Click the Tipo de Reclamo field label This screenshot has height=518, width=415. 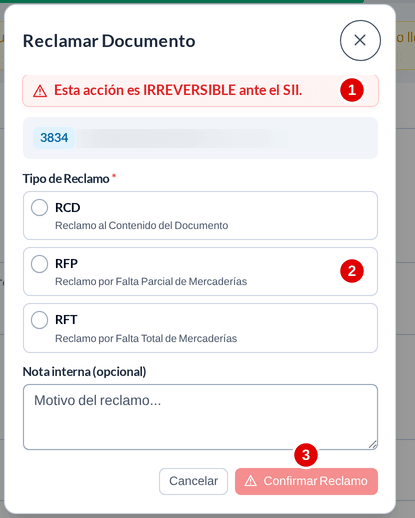pyautogui.click(x=66, y=179)
